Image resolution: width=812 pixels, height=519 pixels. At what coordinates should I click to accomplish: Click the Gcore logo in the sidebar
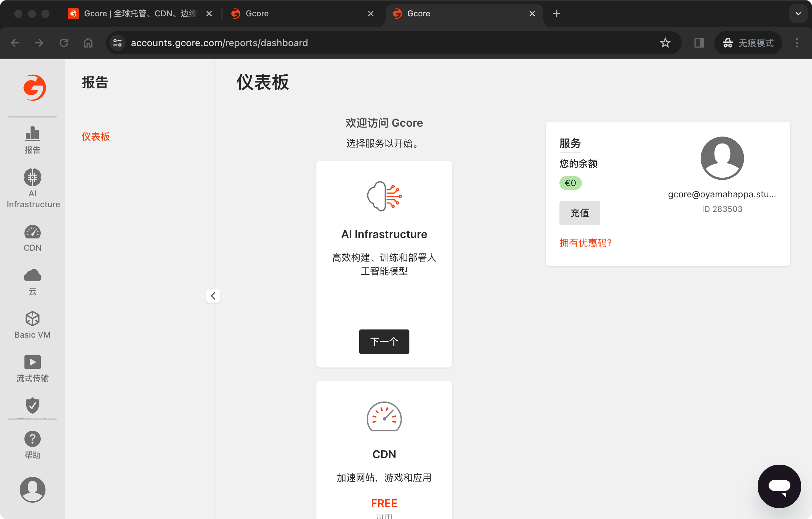pyautogui.click(x=34, y=88)
